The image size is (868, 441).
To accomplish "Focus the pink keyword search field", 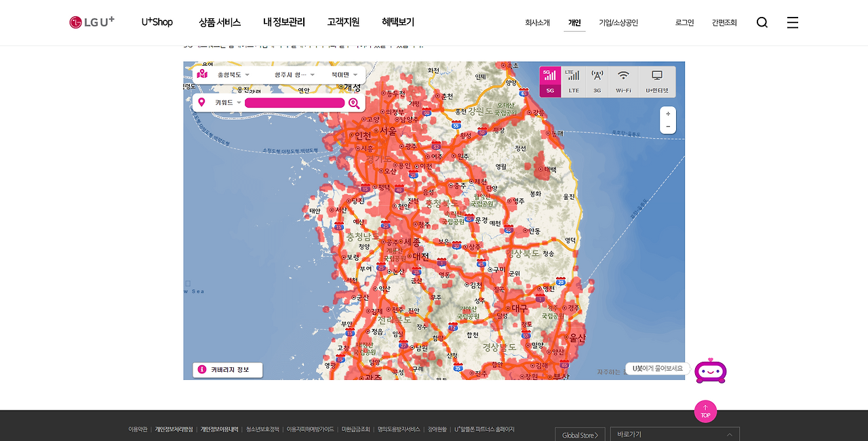I will coord(294,103).
